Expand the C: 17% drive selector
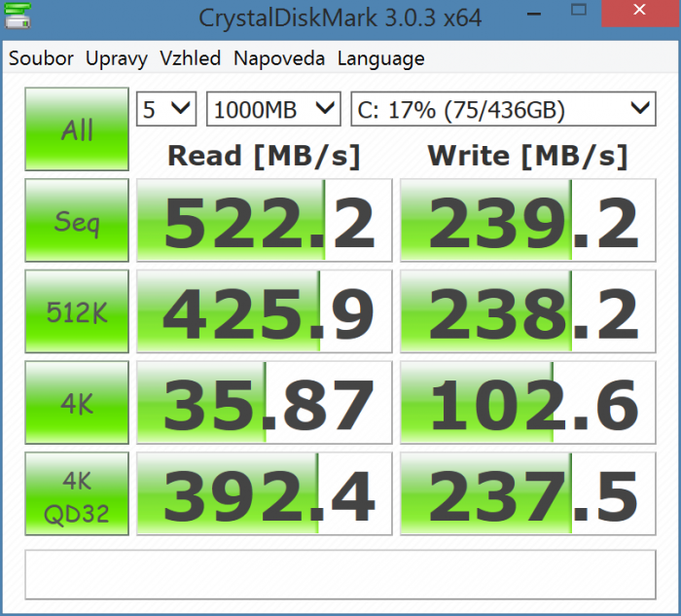Image resolution: width=681 pixels, height=616 pixels. (502, 109)
